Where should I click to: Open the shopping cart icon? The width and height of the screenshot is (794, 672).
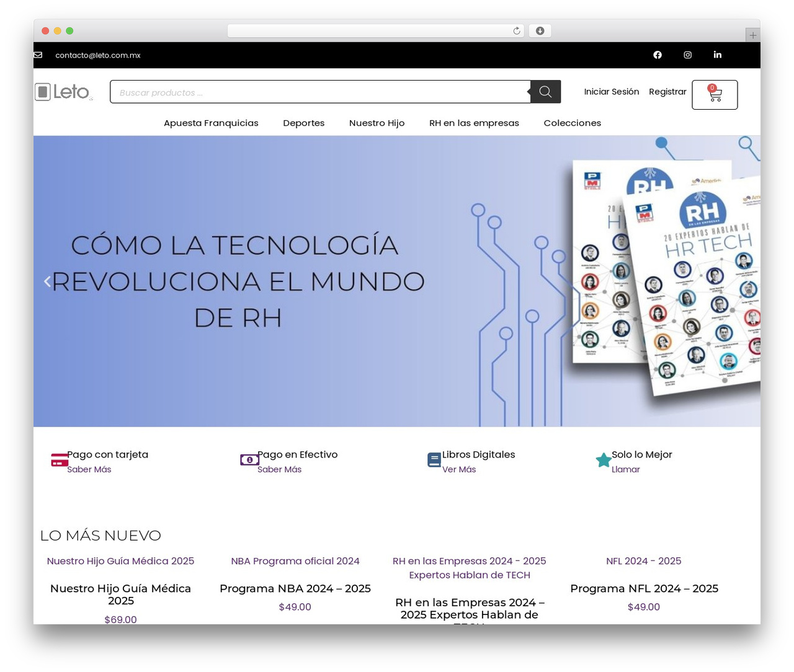715,95
